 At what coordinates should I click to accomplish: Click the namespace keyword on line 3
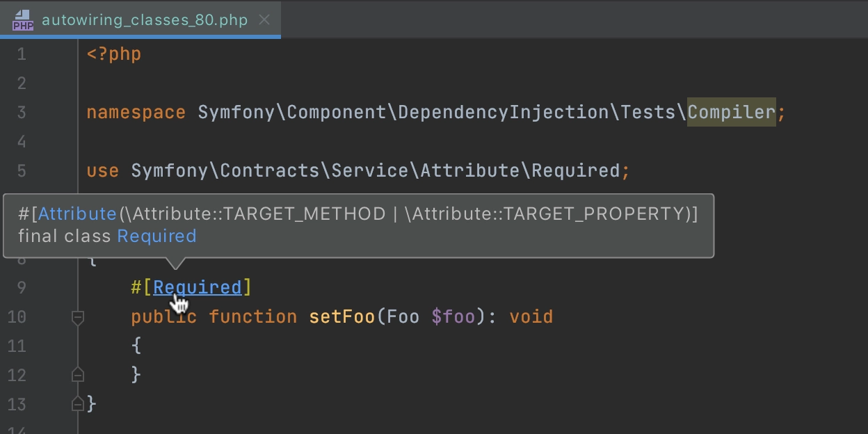click(136, 113)
